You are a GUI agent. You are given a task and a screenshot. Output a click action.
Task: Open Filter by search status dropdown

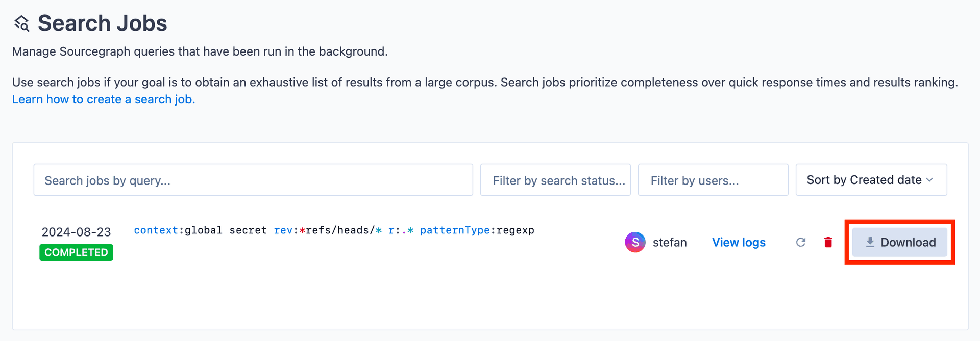555,180
